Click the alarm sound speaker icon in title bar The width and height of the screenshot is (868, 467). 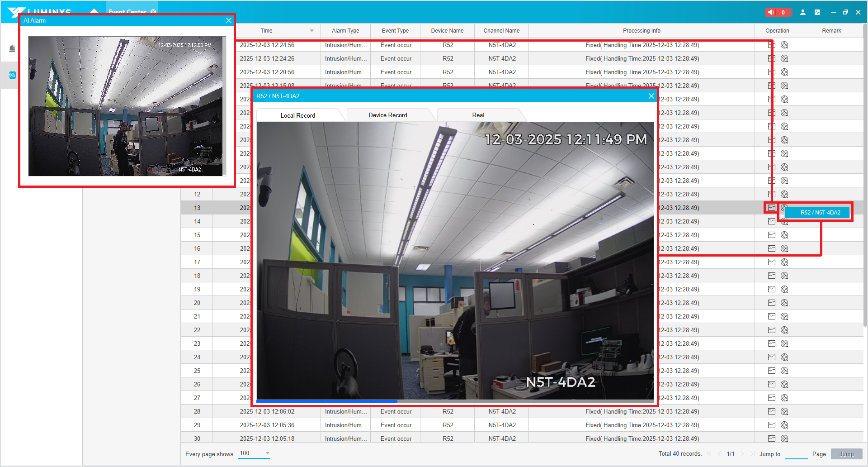pyautogui.click(x=772, y=12)
